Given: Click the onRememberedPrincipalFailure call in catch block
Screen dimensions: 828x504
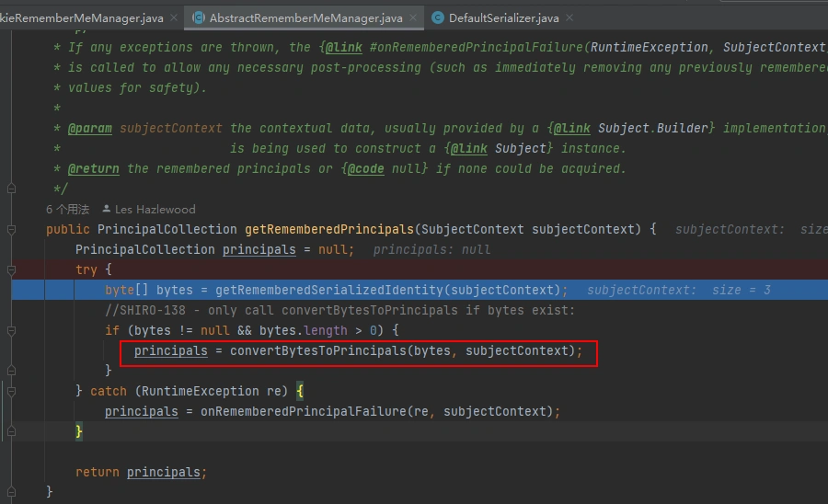Looking at the screenshot, I should 303,412.
